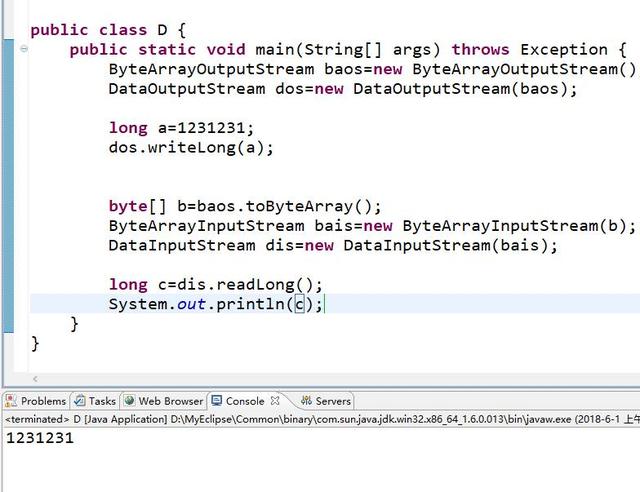This screenshot has height=492, width=640.
Task: Click the 'out' field in System.out
Action: coord(191,304)
